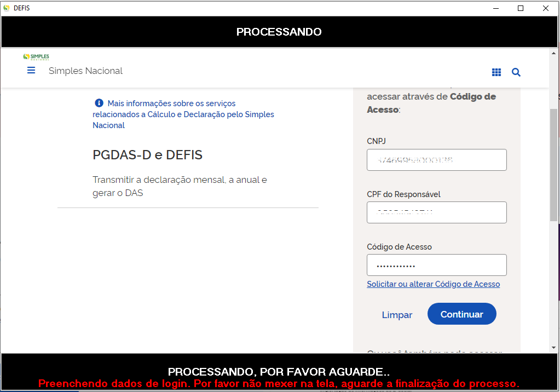Click the Limpar button
The image size is (560, 392).
(397, 315)
